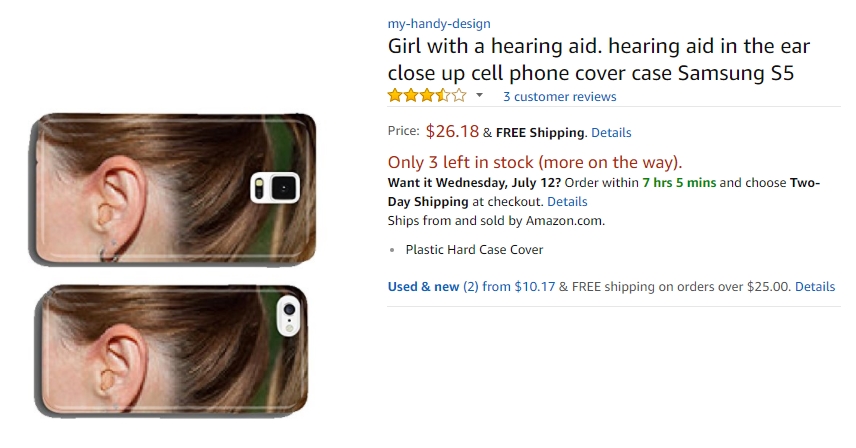Click the star rating icons

pos(427,96)
